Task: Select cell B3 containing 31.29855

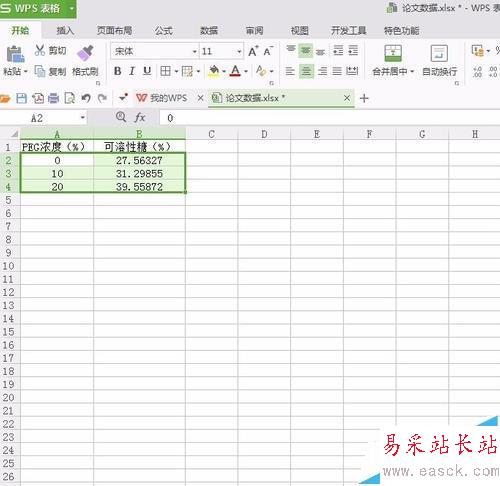Action: pos(139,174)
